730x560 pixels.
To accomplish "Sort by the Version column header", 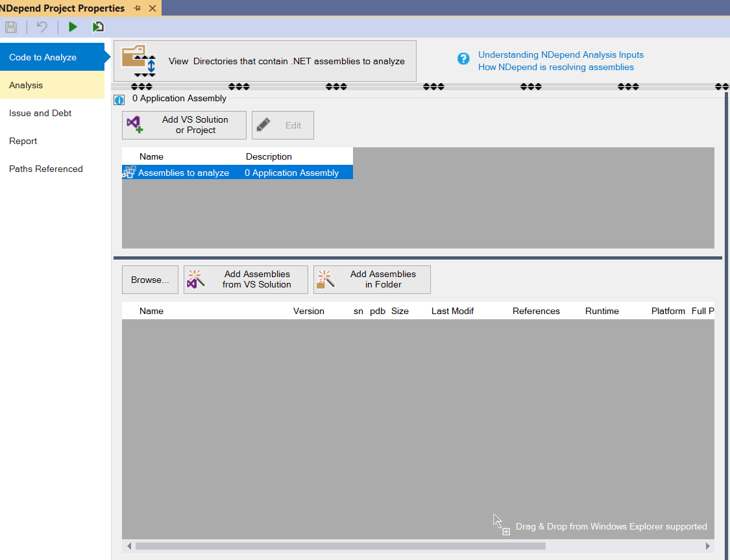I will 309,311.
